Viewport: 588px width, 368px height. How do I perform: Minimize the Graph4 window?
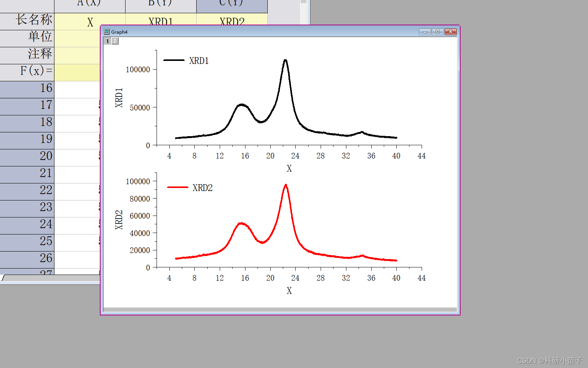tap(425, 32)
